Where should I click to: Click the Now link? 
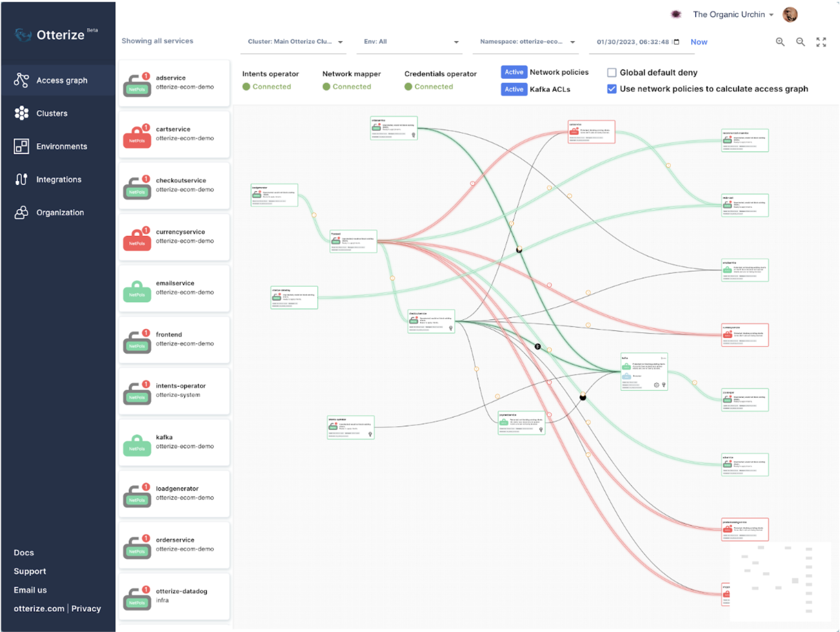click(699, 42)
